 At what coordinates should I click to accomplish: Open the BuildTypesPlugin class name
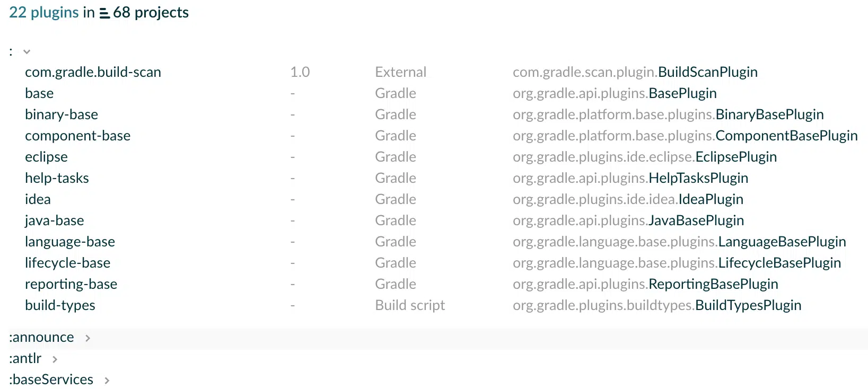[x=748, y=305]
